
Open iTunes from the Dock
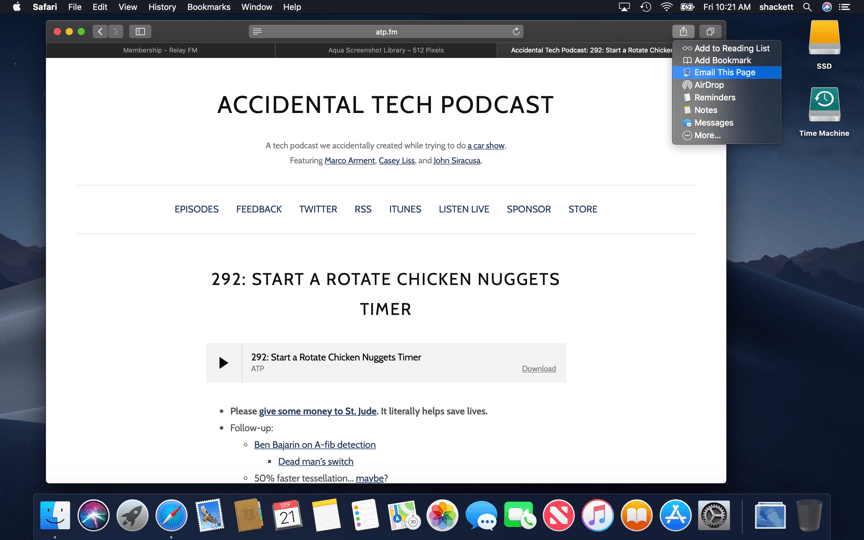[x=597, y=516]
